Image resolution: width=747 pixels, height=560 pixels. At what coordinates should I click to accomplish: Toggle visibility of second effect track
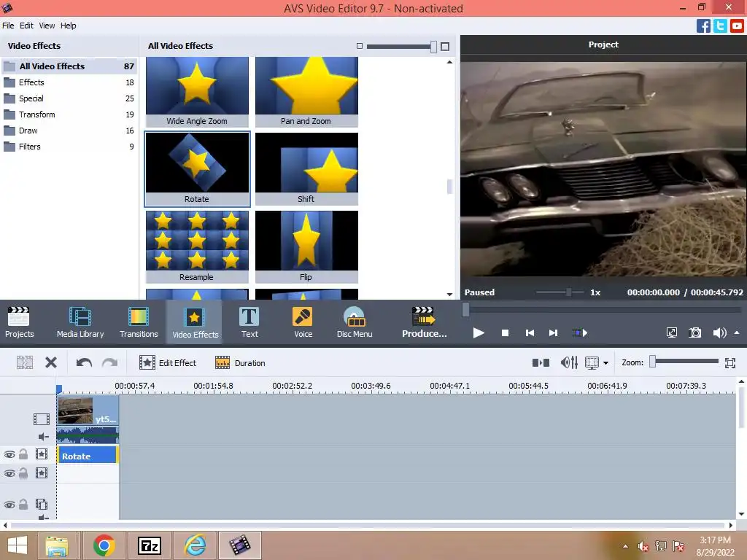coord(9,474)
